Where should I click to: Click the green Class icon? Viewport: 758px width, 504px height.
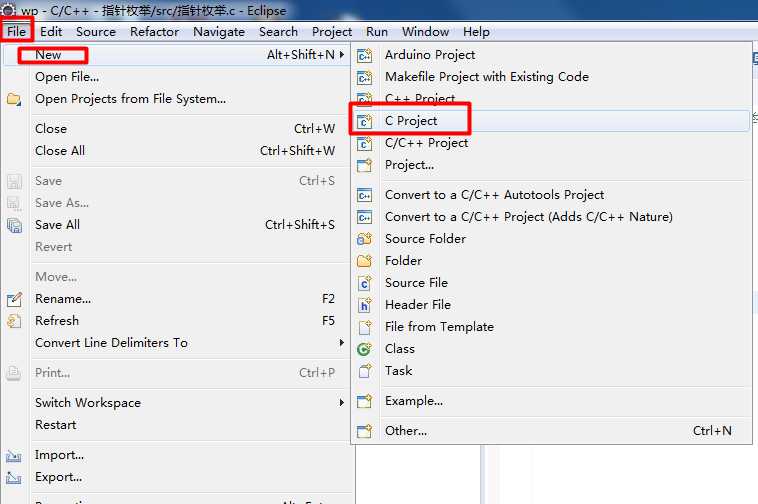(x=364, y=349)
